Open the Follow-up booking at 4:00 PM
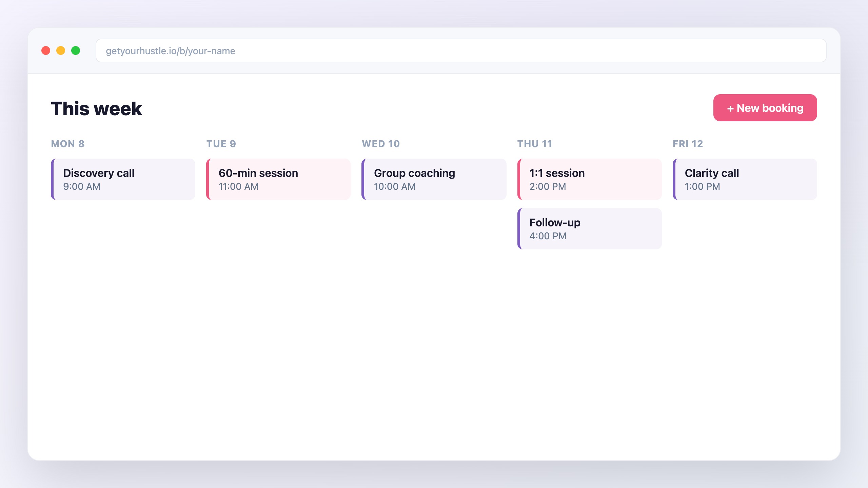The image size is (868, 488). pyautogui.click(x=590, y=229)
